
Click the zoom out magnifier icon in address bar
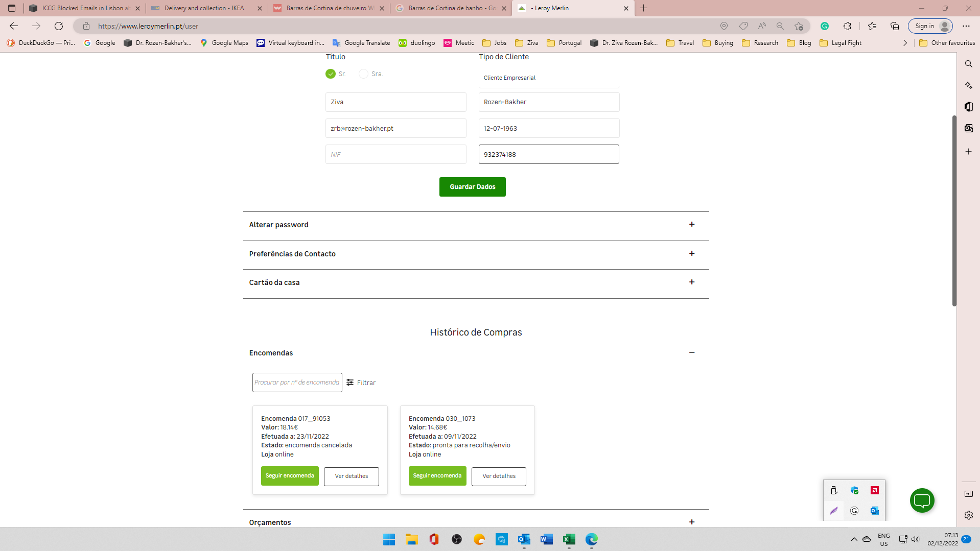(780, 26)
